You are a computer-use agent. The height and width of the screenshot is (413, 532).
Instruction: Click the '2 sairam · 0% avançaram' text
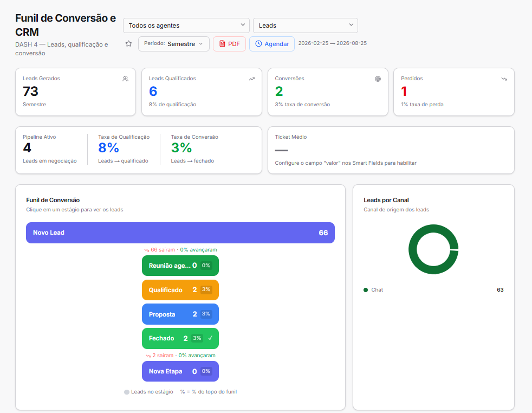click(x=180, y=356)
